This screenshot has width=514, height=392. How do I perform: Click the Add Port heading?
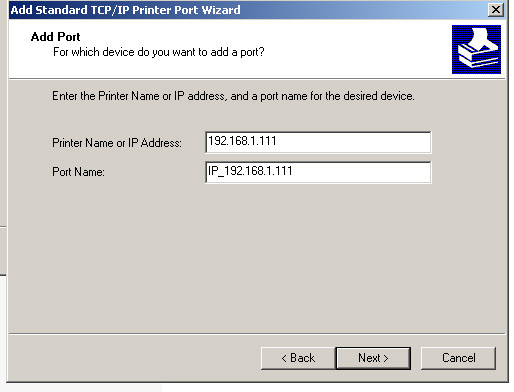coord(55,37)
